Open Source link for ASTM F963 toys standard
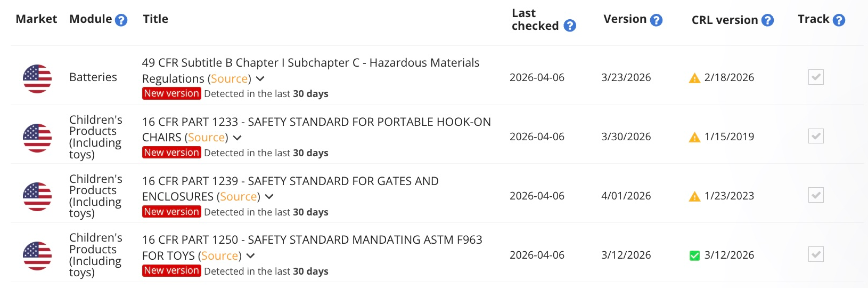This screenshot has width=868, height=288. coord(220,256)
